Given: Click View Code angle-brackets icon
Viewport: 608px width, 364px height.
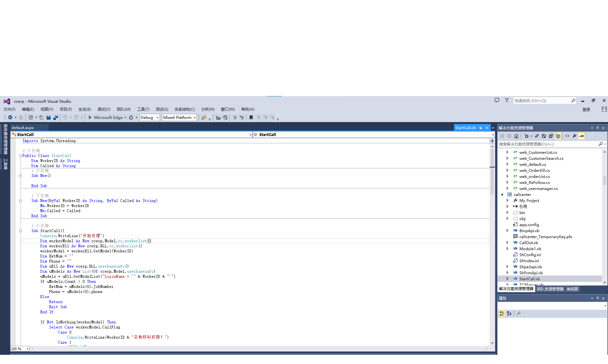Looking at the screenshot, I should 567,136.
